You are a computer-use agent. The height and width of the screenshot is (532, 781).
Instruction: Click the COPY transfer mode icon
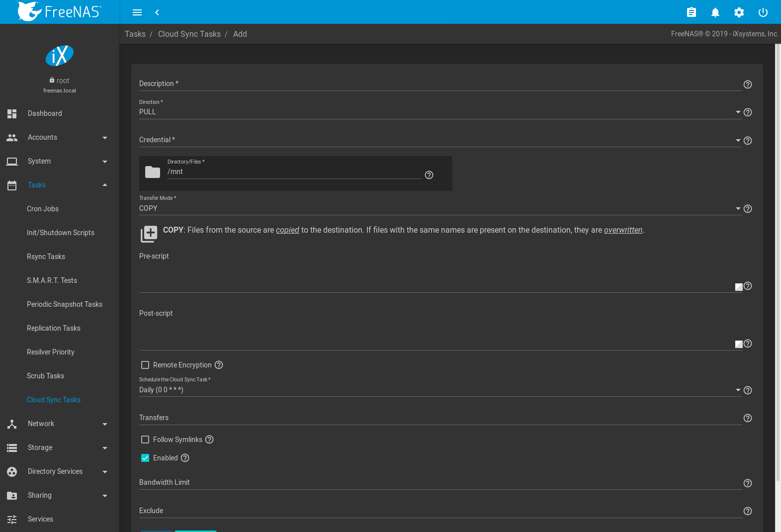point(149,234)
